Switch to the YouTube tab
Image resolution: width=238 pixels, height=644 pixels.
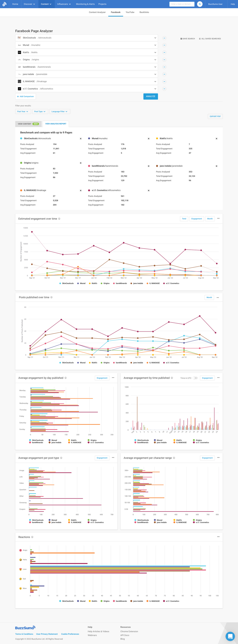click(130, 12)
